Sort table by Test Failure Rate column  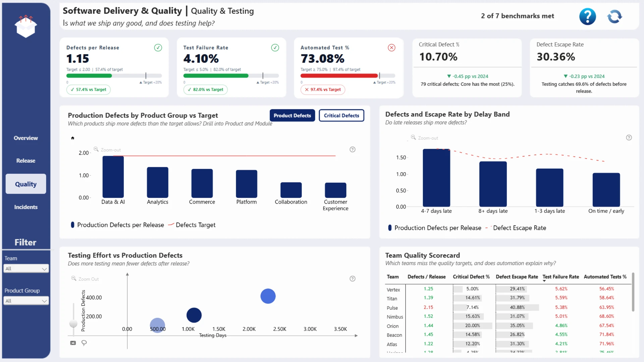[x=560, y=277]
